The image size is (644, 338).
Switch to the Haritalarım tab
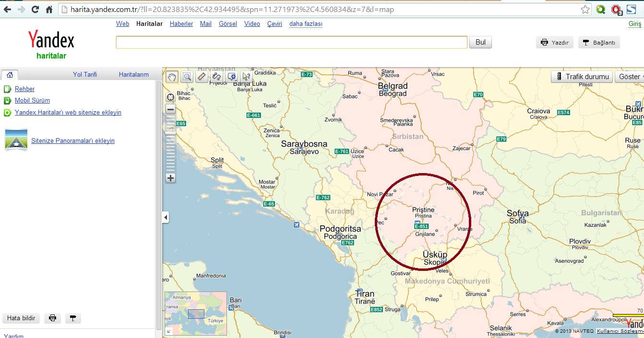[134, 74]
